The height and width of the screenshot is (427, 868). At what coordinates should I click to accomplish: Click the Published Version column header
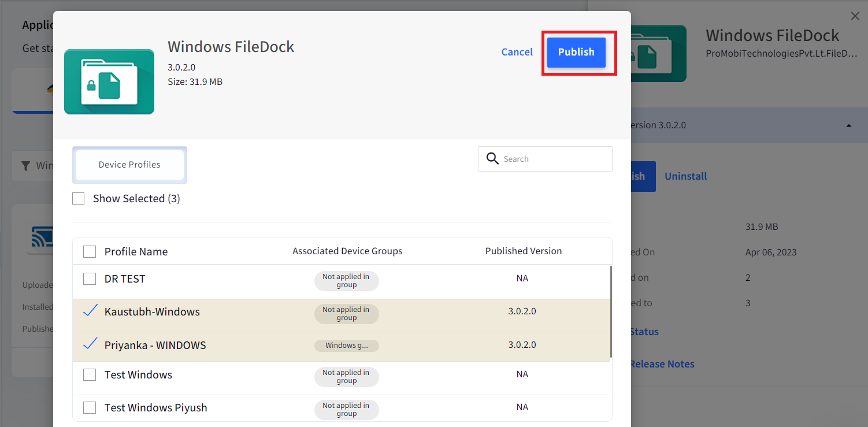coord(524,251)
